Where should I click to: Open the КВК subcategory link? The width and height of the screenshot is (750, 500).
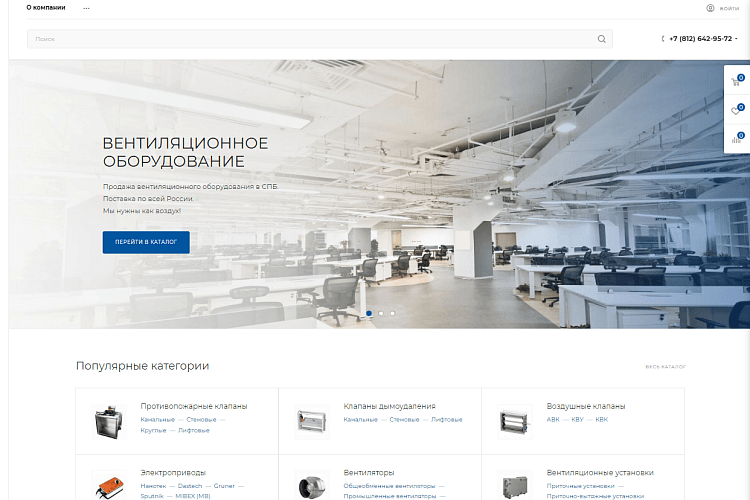coord(602,420)
